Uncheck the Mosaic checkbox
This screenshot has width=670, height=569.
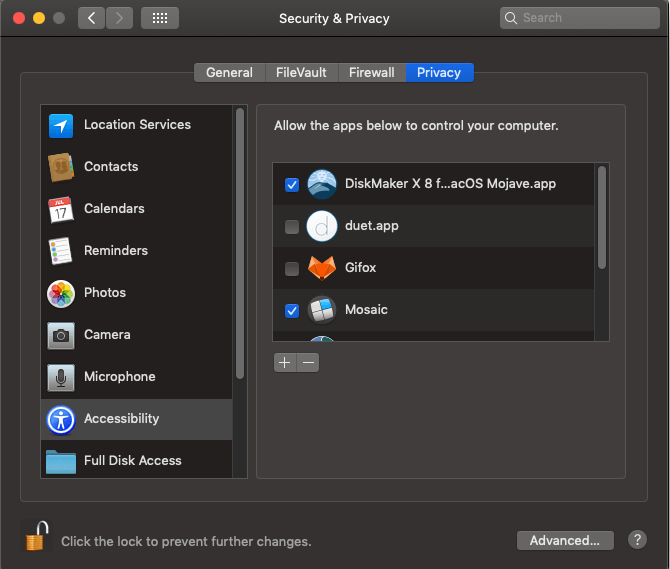pos(292,311)
